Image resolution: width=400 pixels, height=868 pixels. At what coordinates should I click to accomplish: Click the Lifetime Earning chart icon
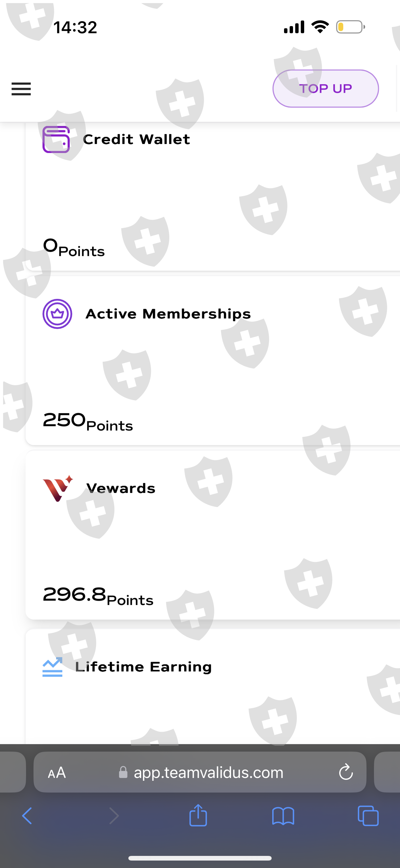[52, 667]
